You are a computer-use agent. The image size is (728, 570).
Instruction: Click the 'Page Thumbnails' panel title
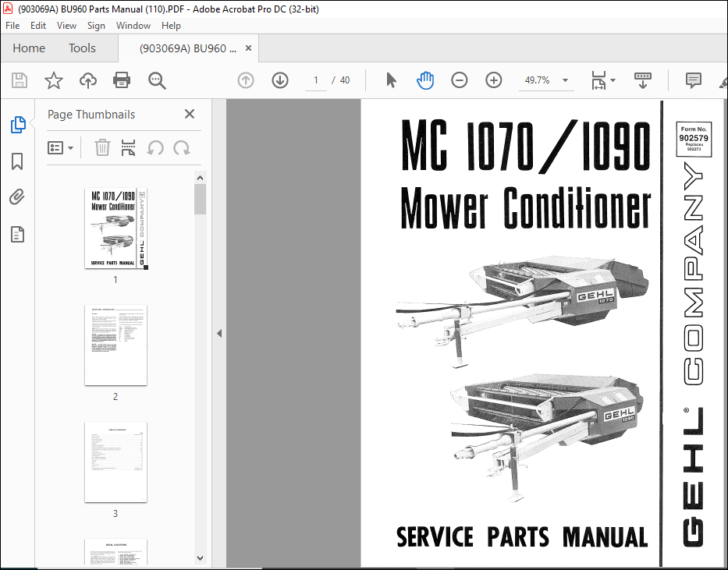(x=91, y=115)
